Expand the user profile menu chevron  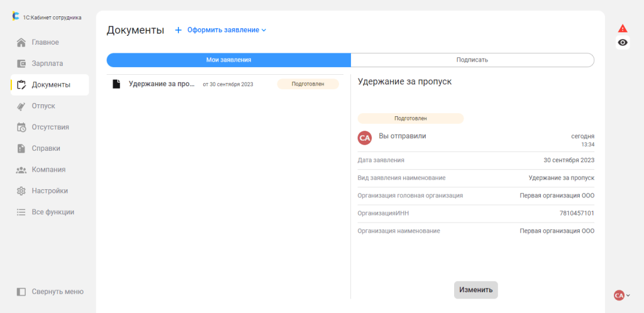point(628,295)
